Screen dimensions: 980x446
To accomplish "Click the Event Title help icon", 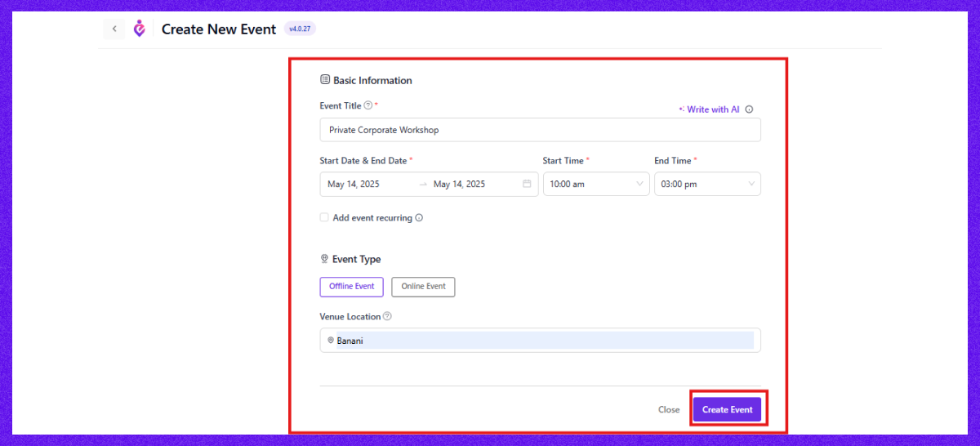I will [367, 105].
